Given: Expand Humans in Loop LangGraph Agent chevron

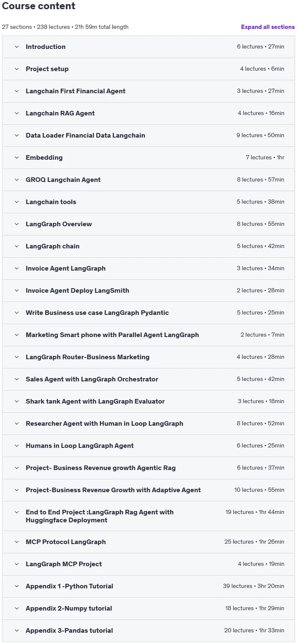Looking at the screenshot, I should [x=17, y=446].
